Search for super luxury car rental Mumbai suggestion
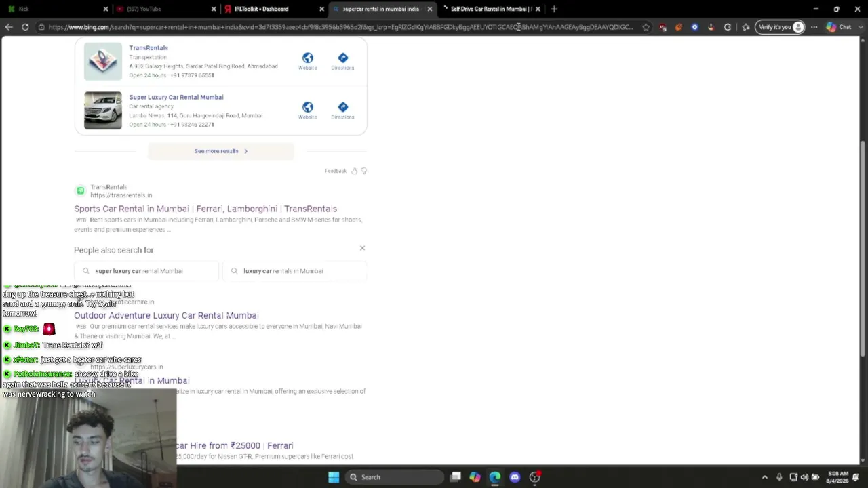 pos(146,271)
